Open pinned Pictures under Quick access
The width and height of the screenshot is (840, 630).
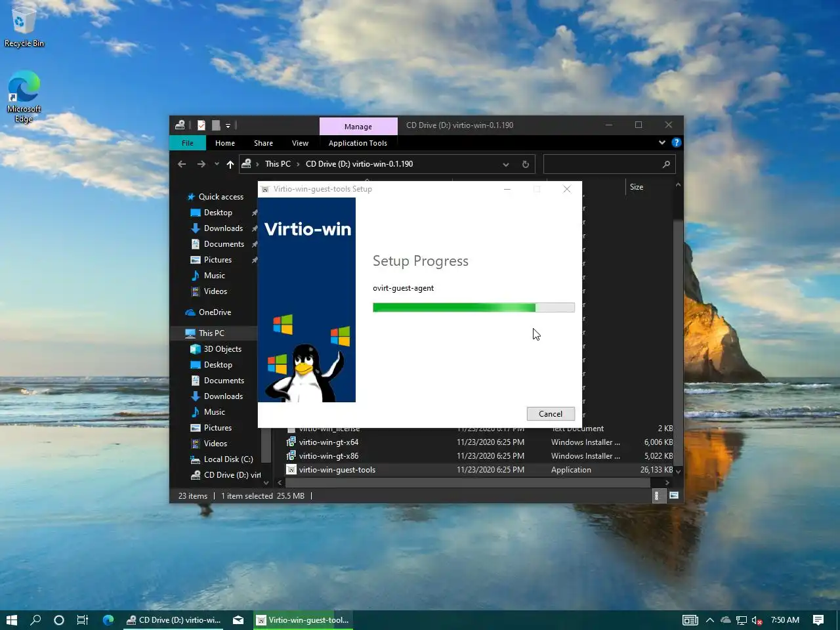click(218, 260)
